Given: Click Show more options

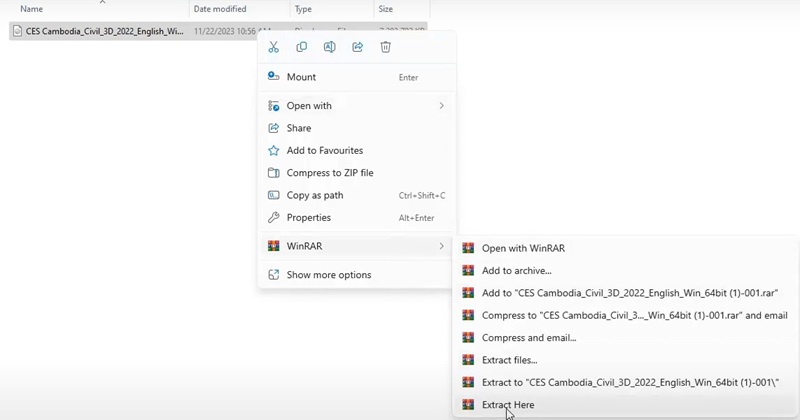Looking at the screenshot, I should pos(357,275).
